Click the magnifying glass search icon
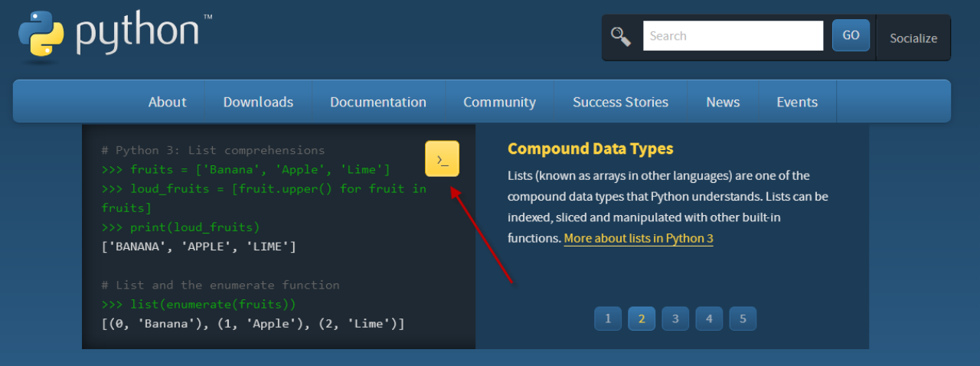 [x=620, y=36]
